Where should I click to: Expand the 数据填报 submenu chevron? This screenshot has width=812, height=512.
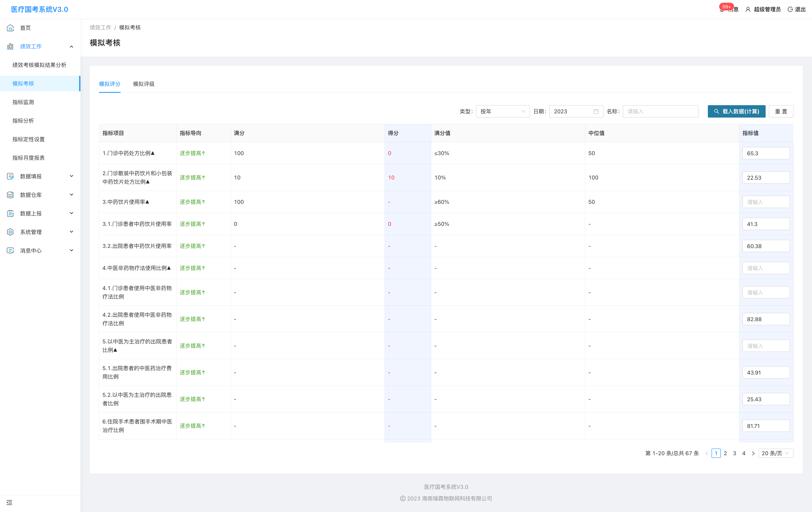[x=71, y=176]
